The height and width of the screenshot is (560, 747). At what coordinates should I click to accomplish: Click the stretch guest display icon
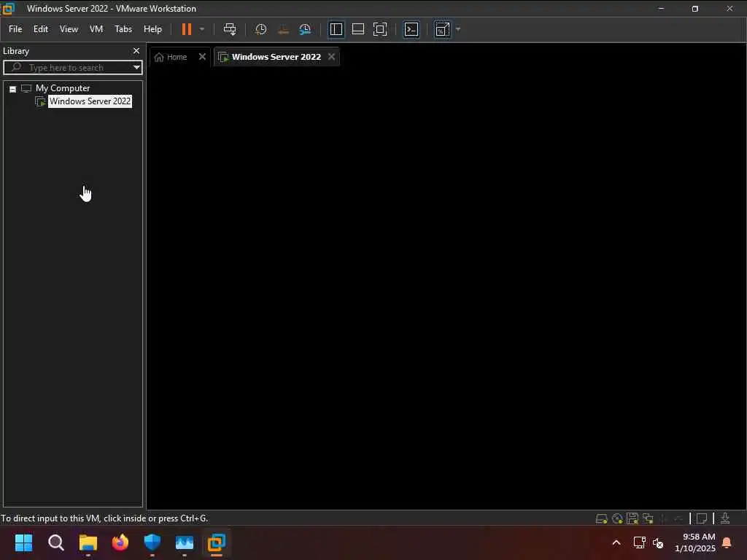click(x=442, y=29)
